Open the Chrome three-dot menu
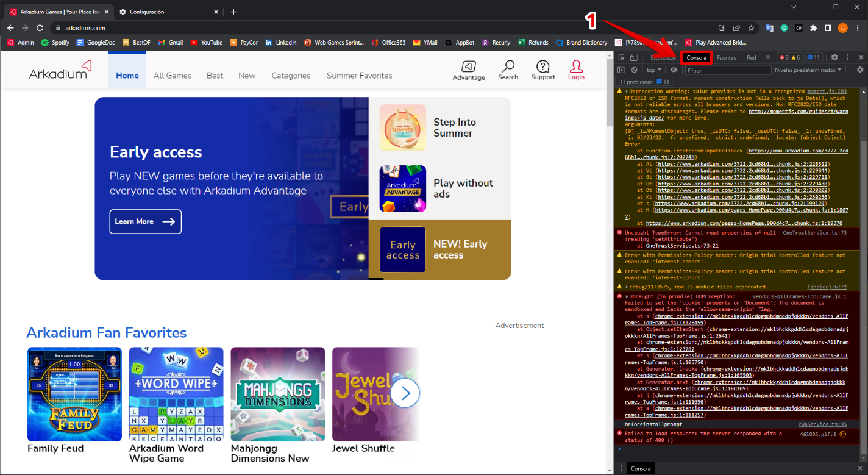Image resolution: width=868 pixels, height=475 pixels. (x=858, y=28)
